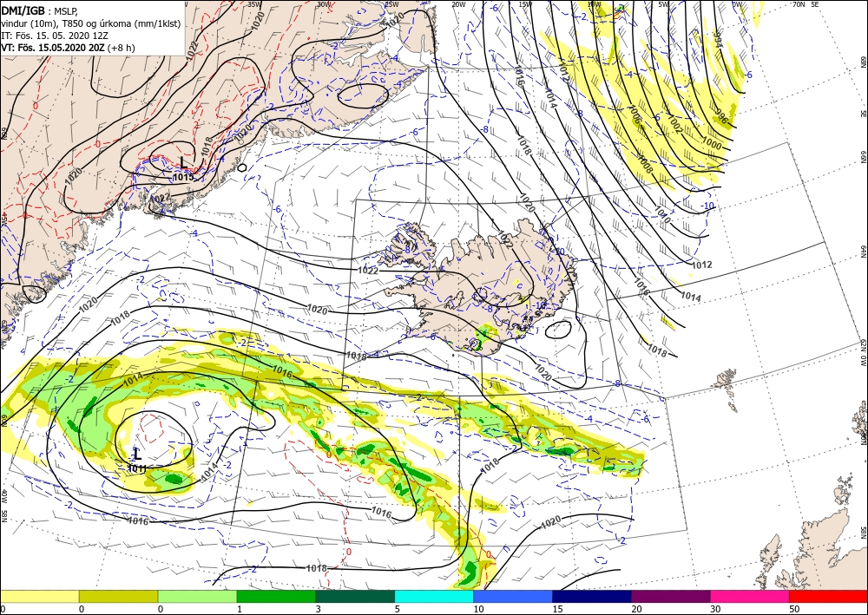Image resolution: width=868 pixels, height=615 pixels.
Task: Click the dark green legend swatch above 3
Action: coord(355,596)
